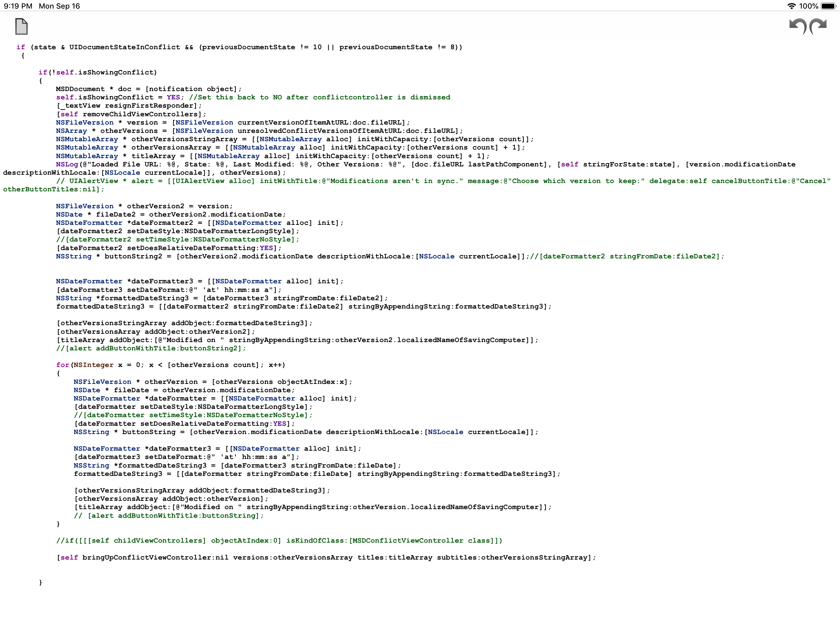Click the resignFirstResponder call on _textView

(x=129, y=106)
